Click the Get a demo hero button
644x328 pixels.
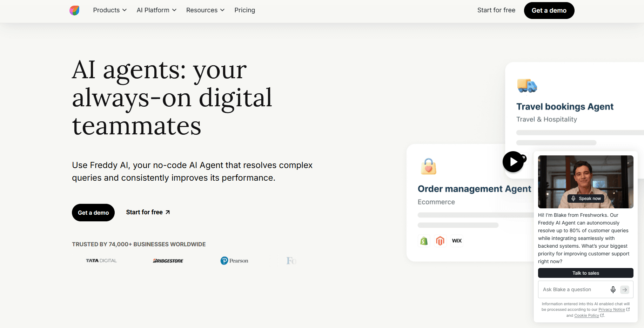93,213
